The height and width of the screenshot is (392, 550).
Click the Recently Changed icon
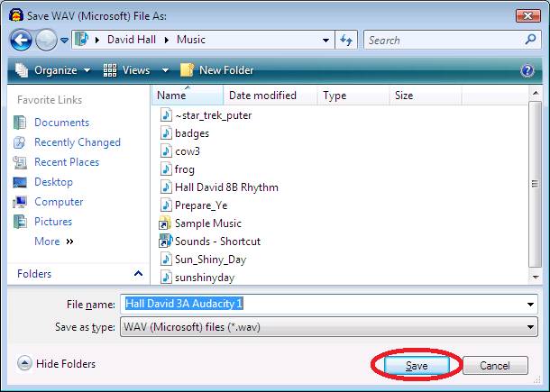click(20, 142)
